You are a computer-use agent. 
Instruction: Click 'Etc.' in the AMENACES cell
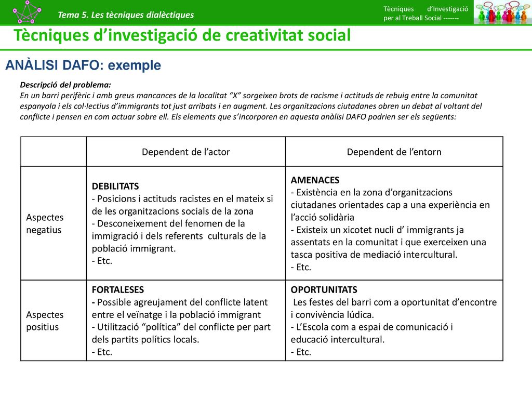pyautogui.click(x=303, y=268)
